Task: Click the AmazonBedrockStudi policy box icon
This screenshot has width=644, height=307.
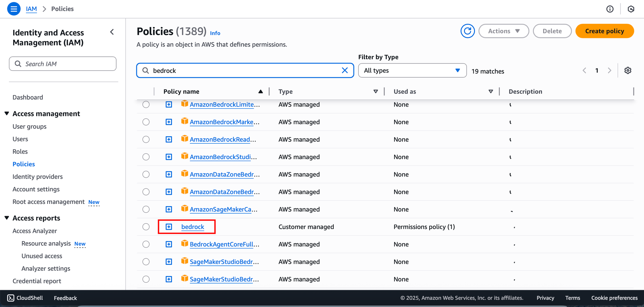Action: point(185,156)
